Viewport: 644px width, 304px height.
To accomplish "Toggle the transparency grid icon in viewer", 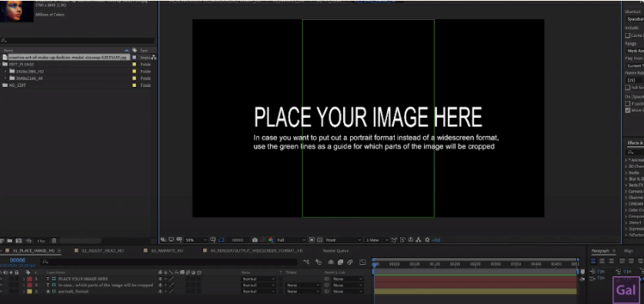I will [x=319, y=240].
